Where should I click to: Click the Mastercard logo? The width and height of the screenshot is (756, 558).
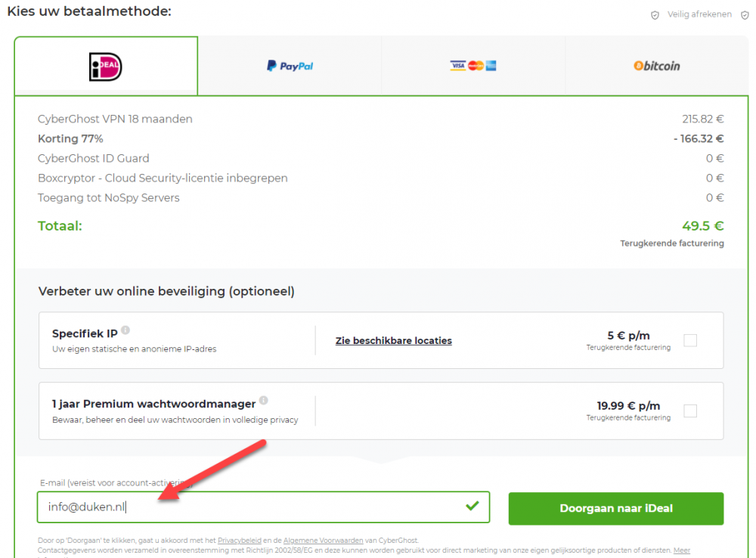point(475,66)
